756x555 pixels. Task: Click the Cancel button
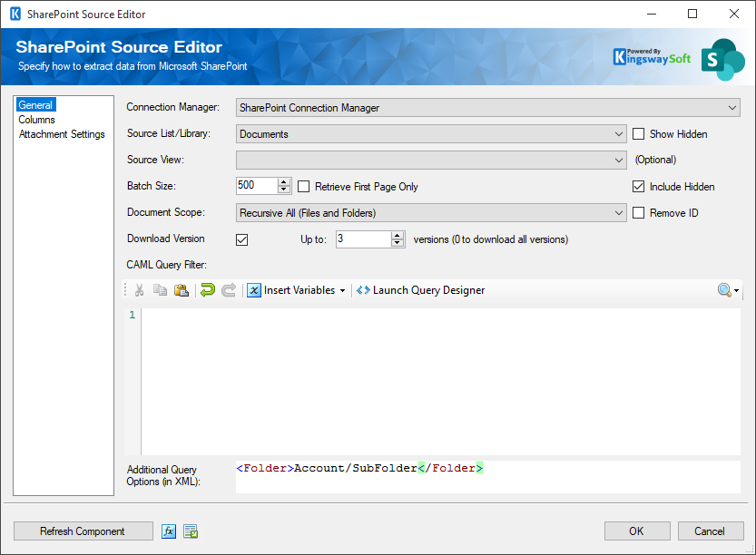tap(711, 531)
